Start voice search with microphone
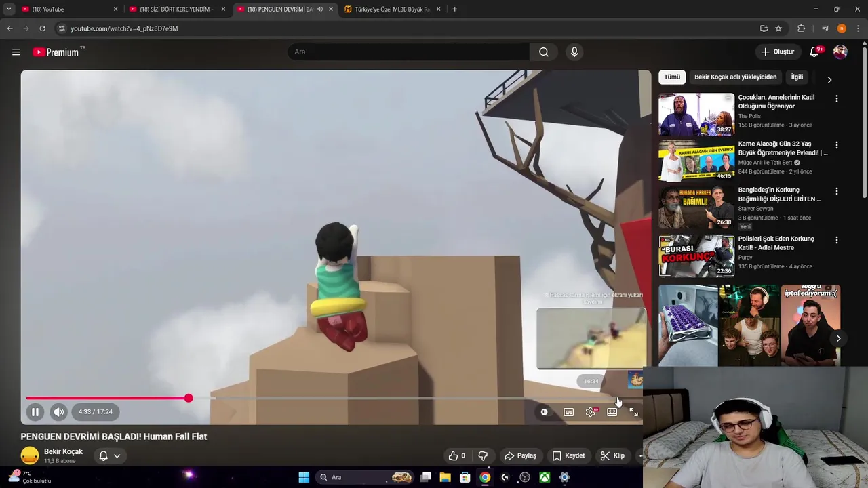Image resolution: width=868 pixels, height=488 pixels. point(574,52)
